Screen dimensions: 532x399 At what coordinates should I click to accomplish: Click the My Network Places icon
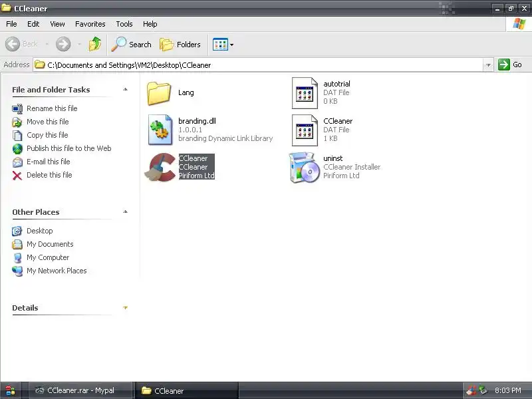17,271
